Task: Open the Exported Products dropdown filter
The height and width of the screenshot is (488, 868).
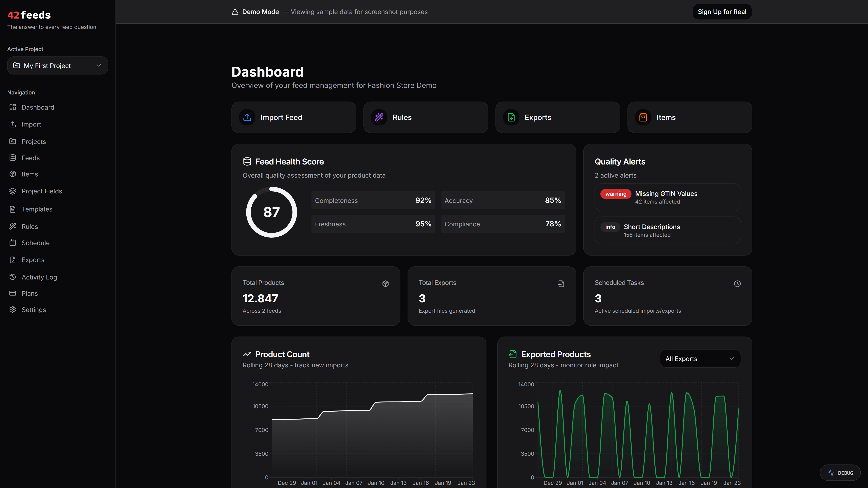Action: tap(700, 358)
